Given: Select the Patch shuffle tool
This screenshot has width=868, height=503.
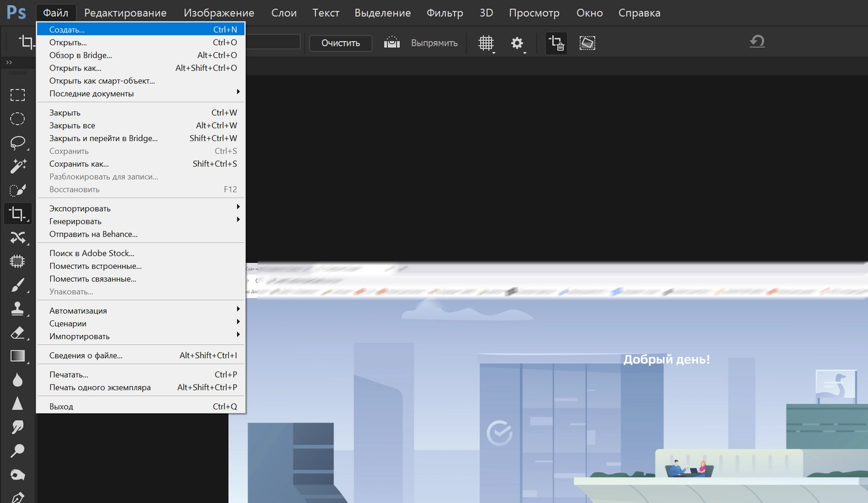Looking at the screenshot, I should 17,237.
